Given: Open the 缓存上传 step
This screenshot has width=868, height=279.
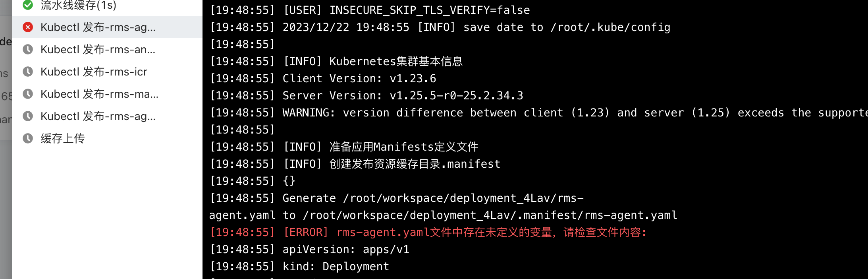Looking at the screenshot, I should click(x=107, y=138).
